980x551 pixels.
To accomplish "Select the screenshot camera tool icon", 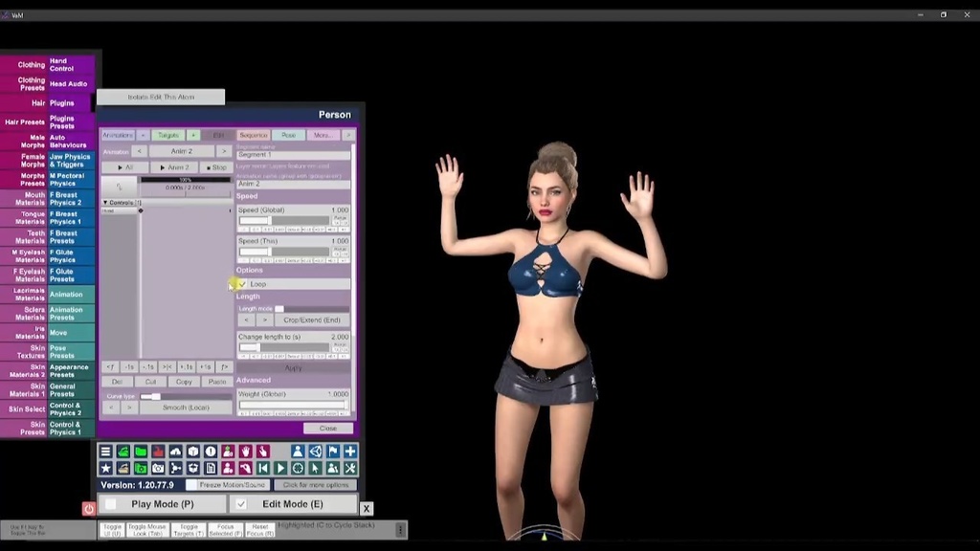I will [158, 467].
